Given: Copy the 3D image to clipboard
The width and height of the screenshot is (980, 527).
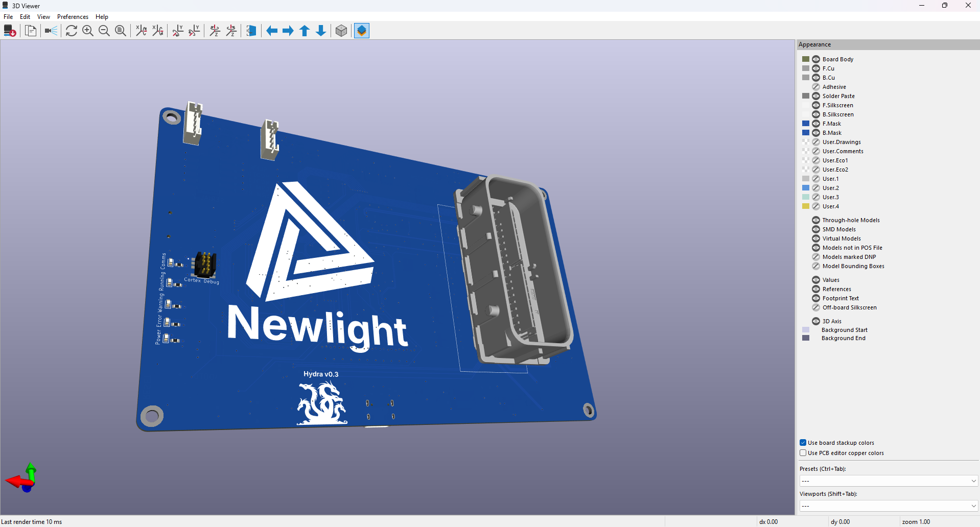Looking at the screenshot, I should [x=31, y=31].
